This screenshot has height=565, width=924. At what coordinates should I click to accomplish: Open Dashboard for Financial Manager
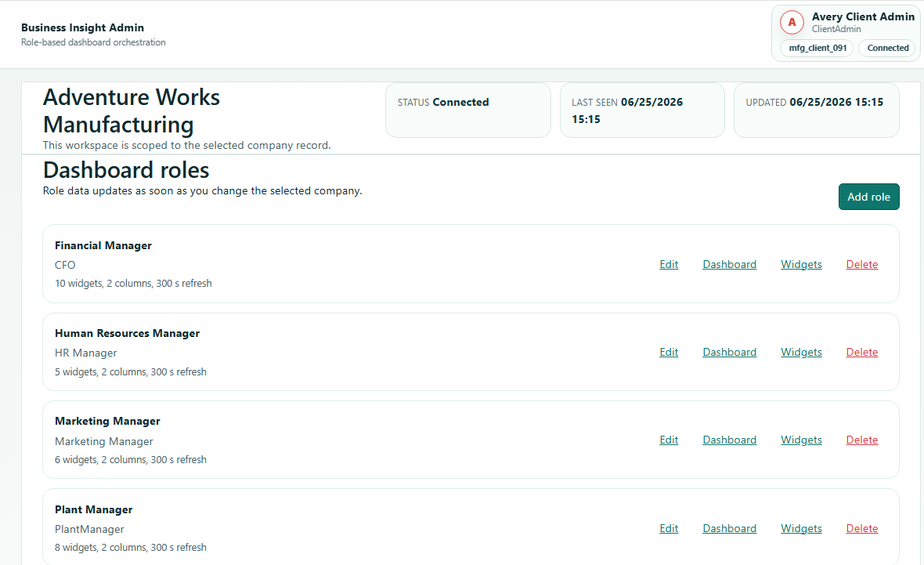coord(729,264)
